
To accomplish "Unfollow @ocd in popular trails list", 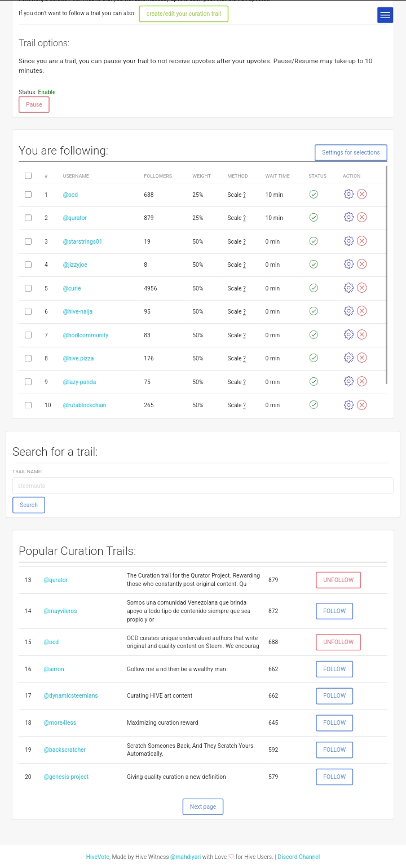I will click(338, 642).
